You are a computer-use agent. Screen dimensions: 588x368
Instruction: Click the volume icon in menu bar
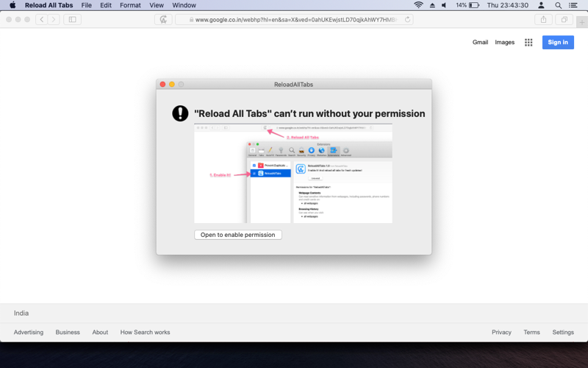[444, 5]
